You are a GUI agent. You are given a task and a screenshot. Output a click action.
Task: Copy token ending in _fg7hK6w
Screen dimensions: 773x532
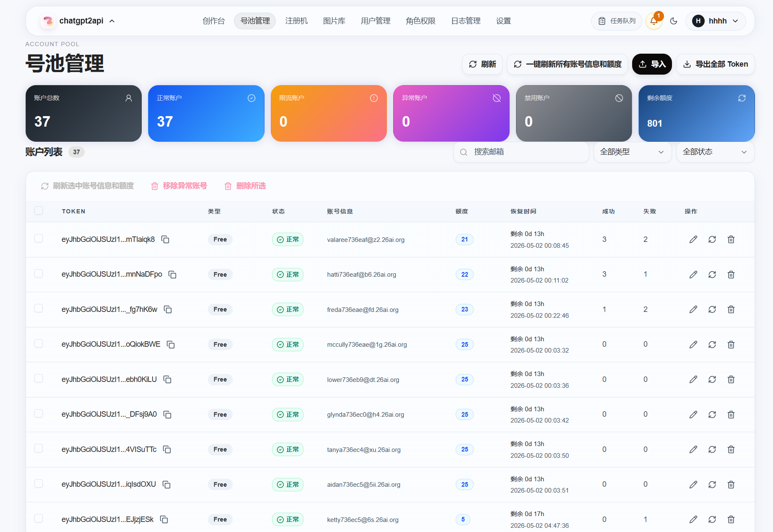pos(168,309)
